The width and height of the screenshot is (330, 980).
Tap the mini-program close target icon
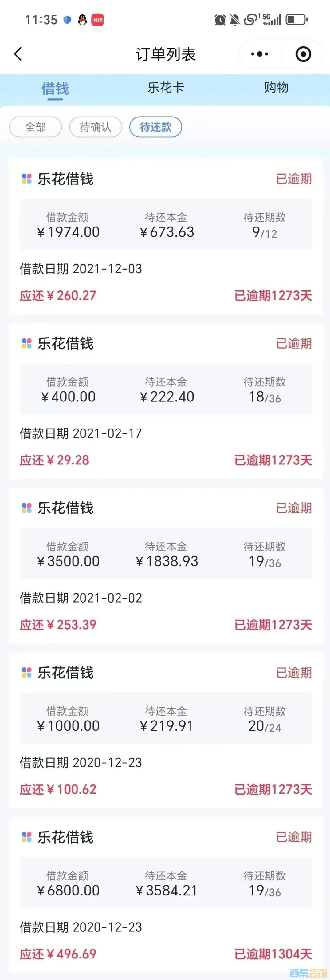pos(303,54)
